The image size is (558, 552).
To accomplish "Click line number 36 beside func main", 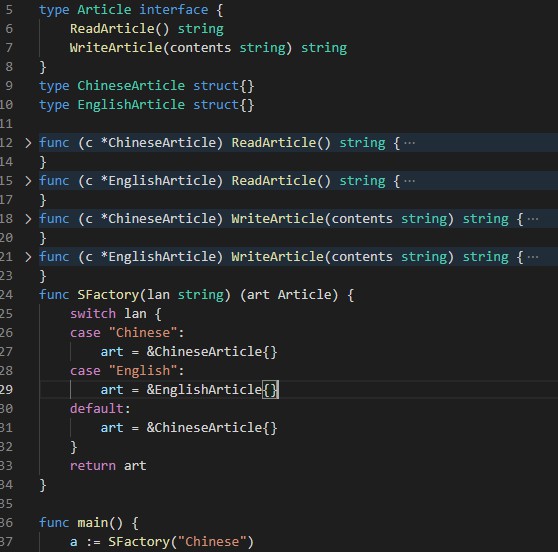I will coord(6,523).
